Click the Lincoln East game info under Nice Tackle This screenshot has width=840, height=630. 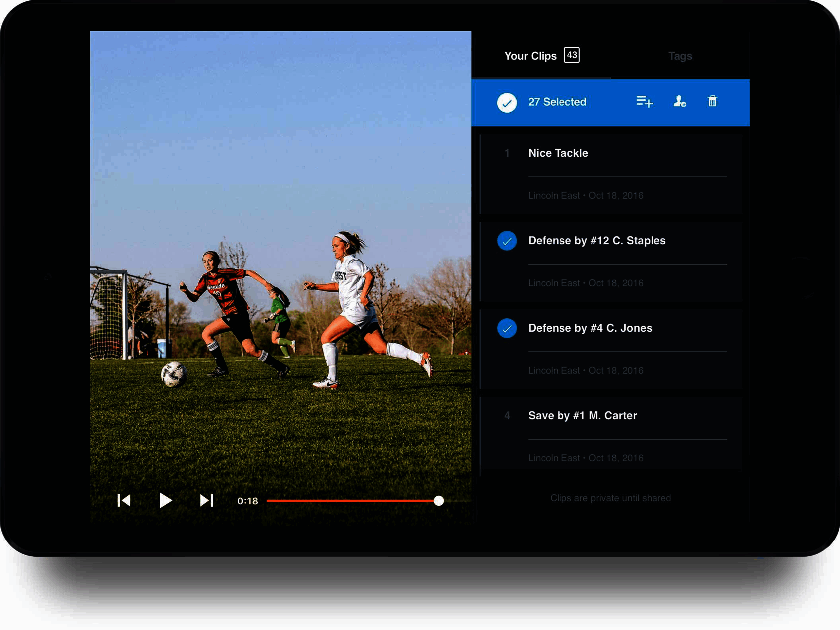pos(585,195)
